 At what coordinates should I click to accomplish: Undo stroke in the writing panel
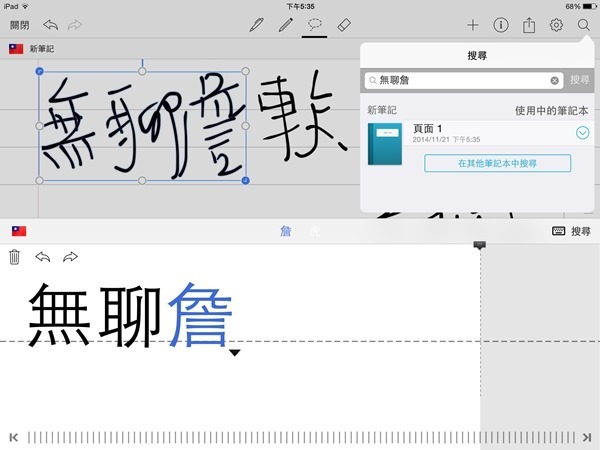(43, 257)
